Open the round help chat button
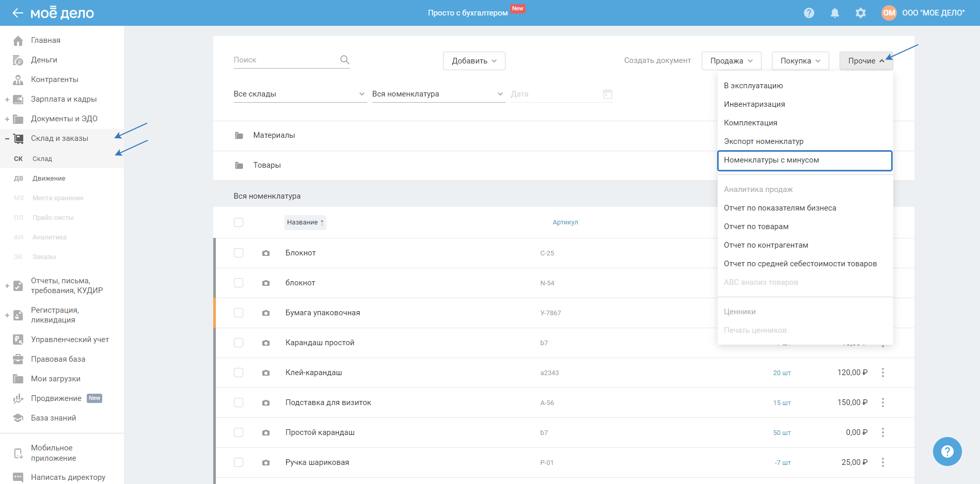 (947, 451)
